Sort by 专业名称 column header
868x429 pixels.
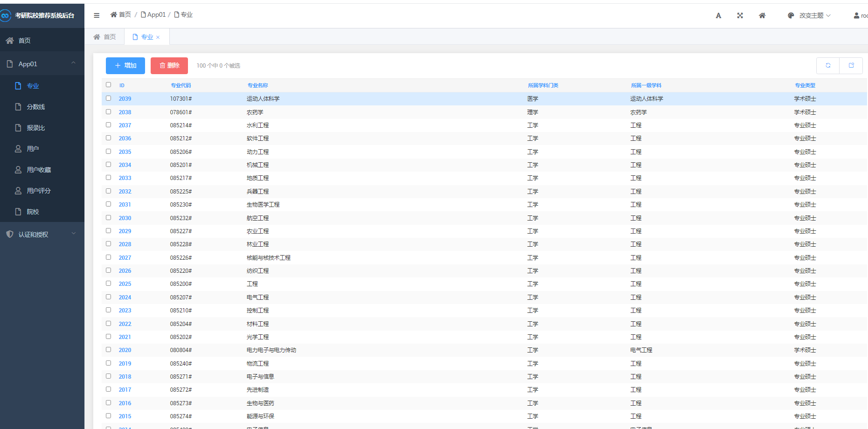258,85
